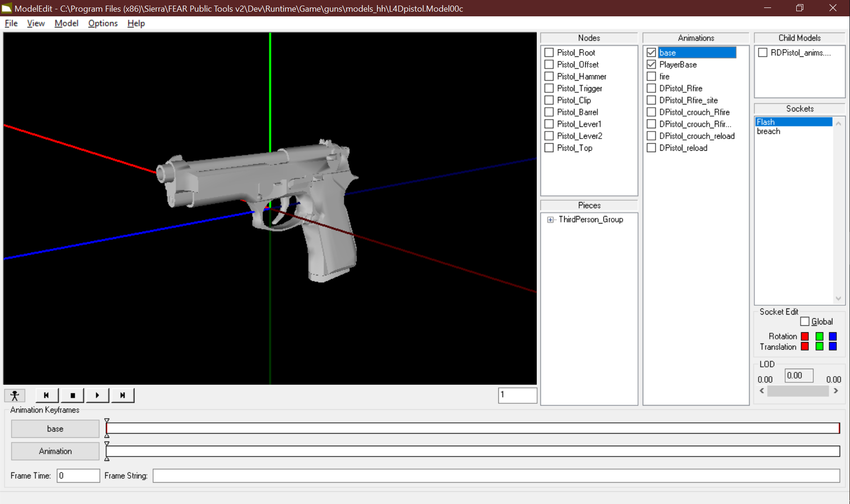The image size is (850, 504).
Task: Play the animation forward
Action: (97, 395)
